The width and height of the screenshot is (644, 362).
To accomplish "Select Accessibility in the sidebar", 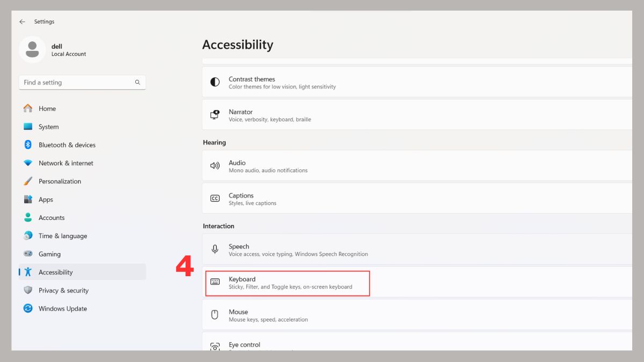I will 82,272.
